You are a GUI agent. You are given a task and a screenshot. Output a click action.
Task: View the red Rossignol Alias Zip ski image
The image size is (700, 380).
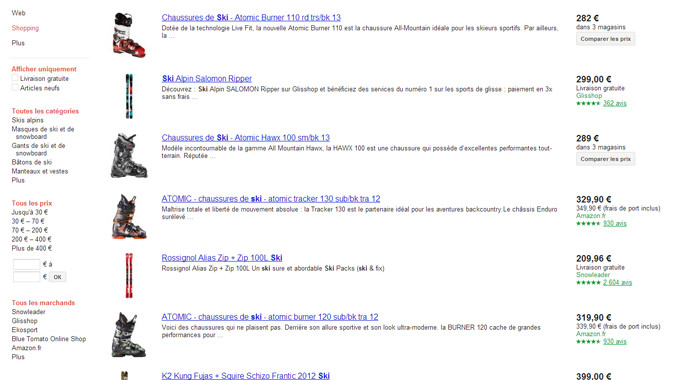pos(129,275)
